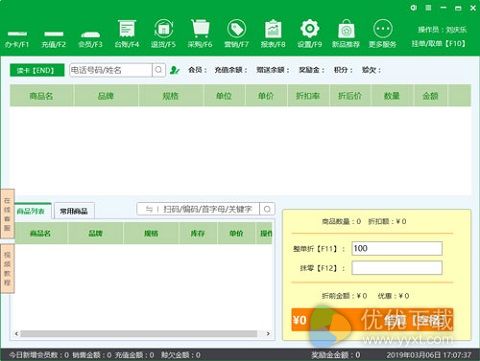The height and width of the screenshot is (361, 480).
Task: Open the 设置/F9 settings gear icon
Action: (310, 34)
